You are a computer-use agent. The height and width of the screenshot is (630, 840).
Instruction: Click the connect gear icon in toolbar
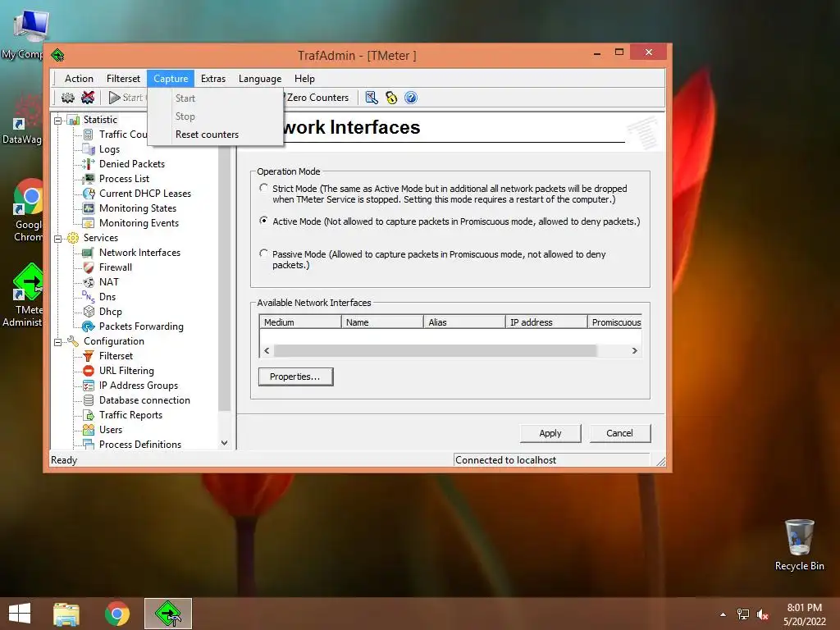pos(68,98)
